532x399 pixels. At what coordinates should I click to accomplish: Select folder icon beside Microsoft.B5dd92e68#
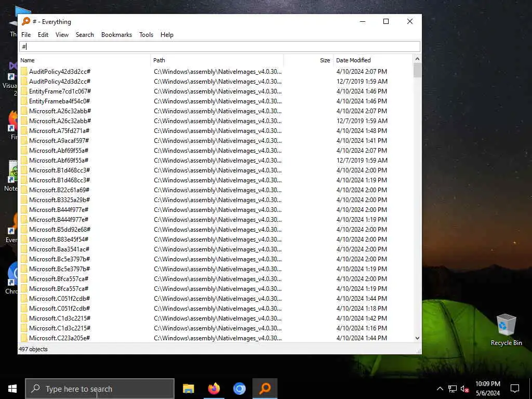point(24,229)
